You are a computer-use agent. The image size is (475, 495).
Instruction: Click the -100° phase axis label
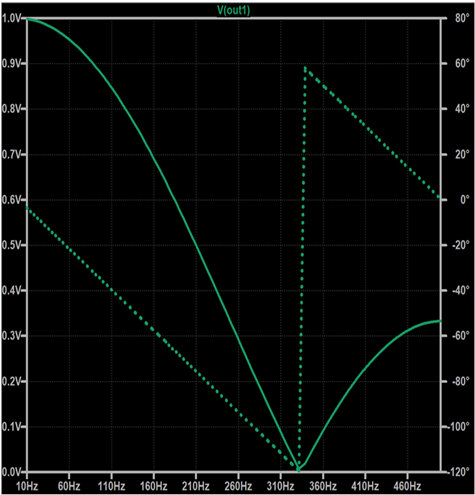pyautogui.click(x=458, y=426)
